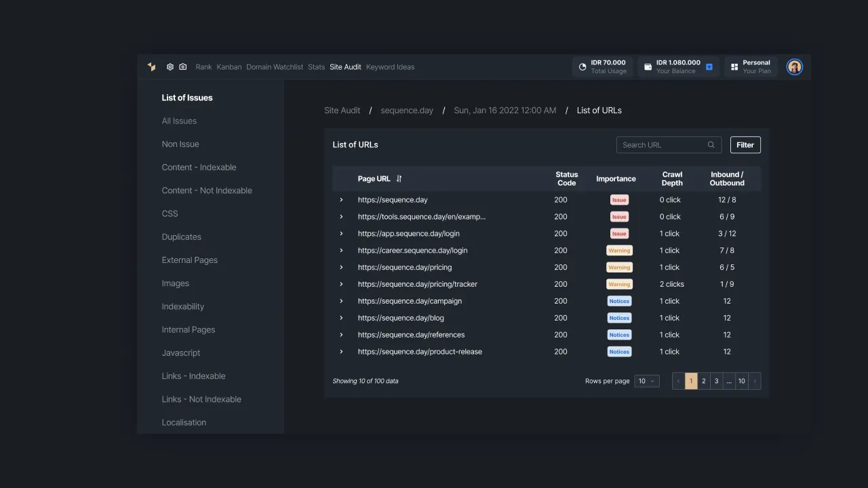Go to pagination page 10

pos(742,381)
